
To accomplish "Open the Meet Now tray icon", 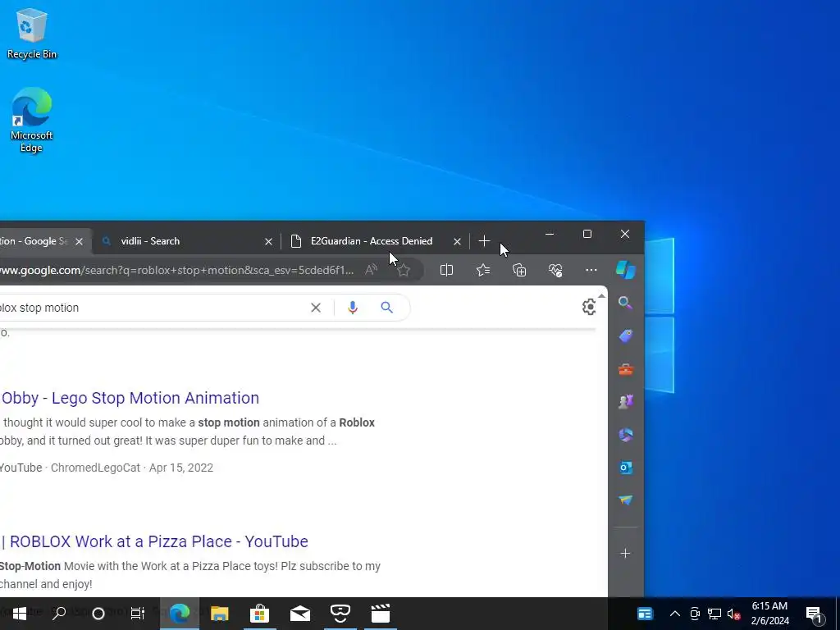I will [x=695, y=614].
